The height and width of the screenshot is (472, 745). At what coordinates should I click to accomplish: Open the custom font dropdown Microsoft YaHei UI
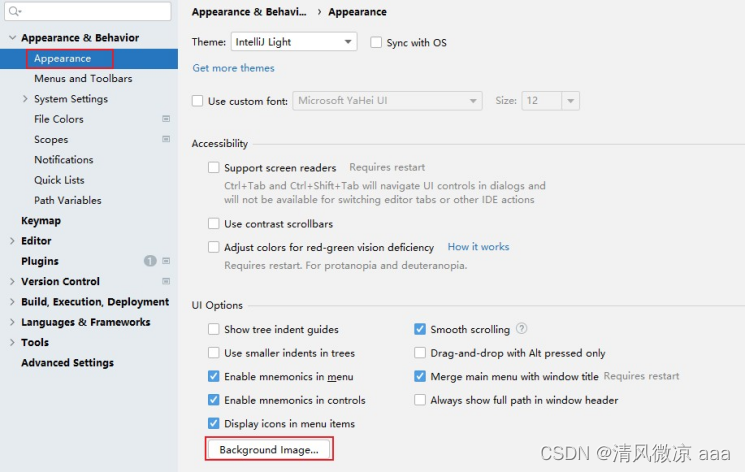coord(388,101)
